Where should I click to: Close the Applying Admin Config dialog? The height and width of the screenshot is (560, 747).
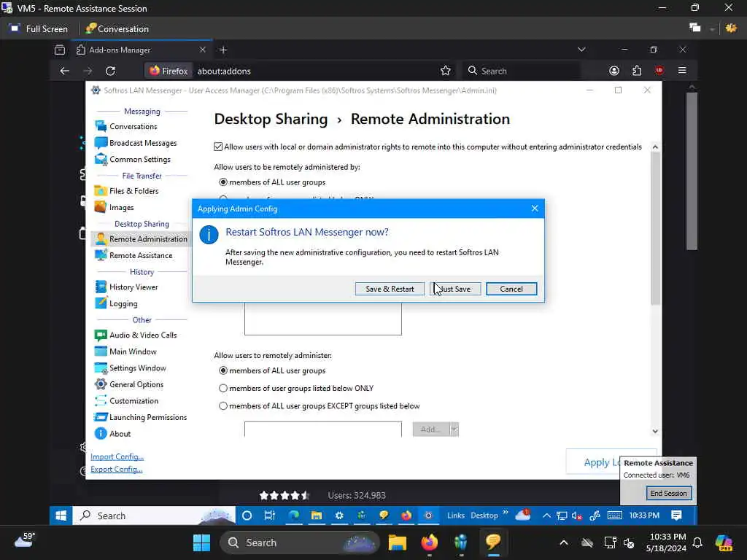(535, 209)
